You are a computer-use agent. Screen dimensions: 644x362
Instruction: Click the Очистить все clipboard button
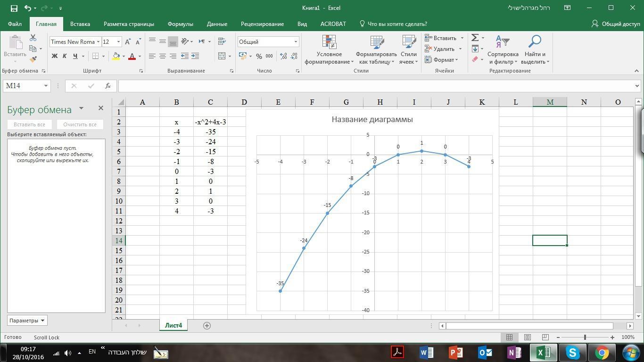click(x=80, y=124)
